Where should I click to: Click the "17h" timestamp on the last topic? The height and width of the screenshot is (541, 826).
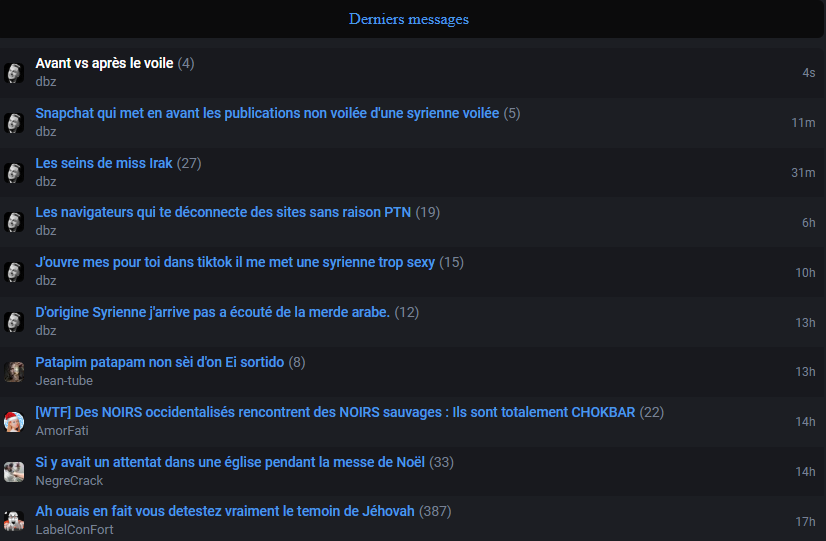coord(805,521)
